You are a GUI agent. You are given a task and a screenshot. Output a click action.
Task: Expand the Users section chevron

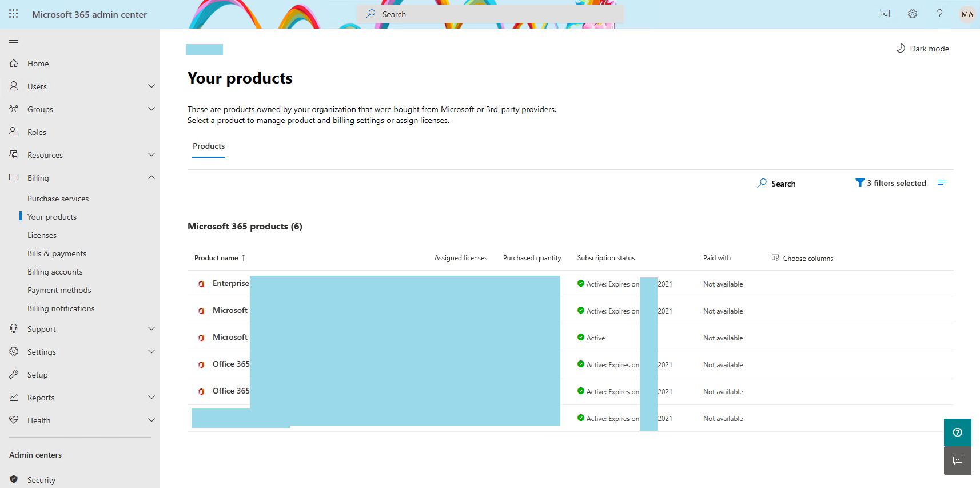click(152, 86)
